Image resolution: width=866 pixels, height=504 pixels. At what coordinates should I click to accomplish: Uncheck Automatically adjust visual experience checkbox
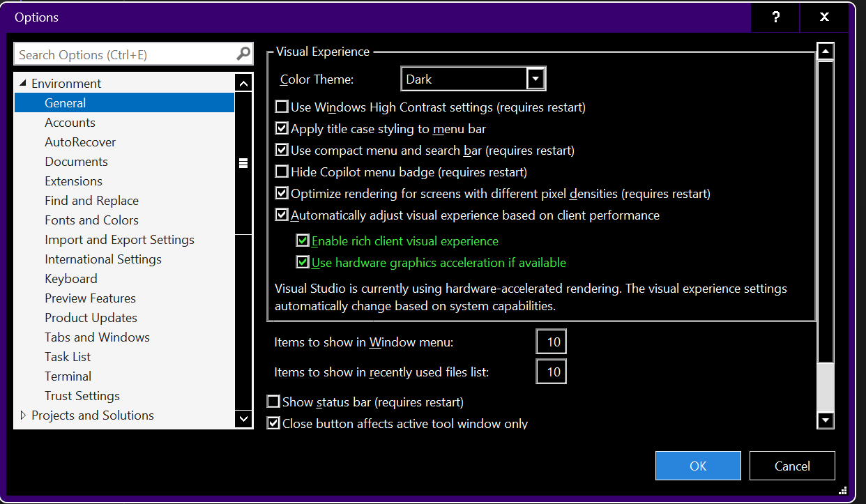pyautogui.click(x=282, y=215)
